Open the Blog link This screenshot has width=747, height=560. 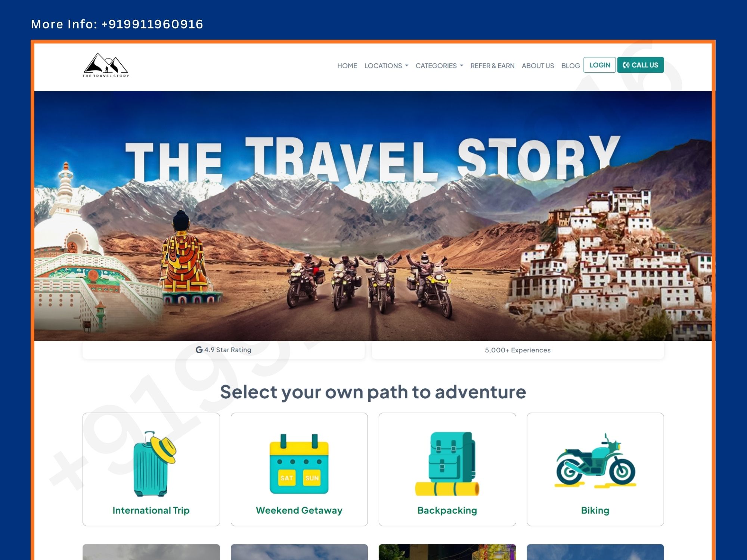pos(570,66)
